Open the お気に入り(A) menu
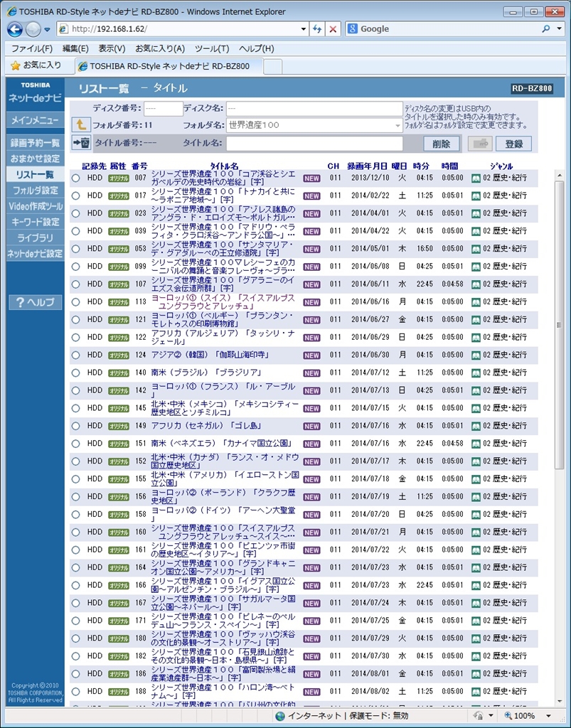This screenshot has width=571, height=728. click(160, 48)
